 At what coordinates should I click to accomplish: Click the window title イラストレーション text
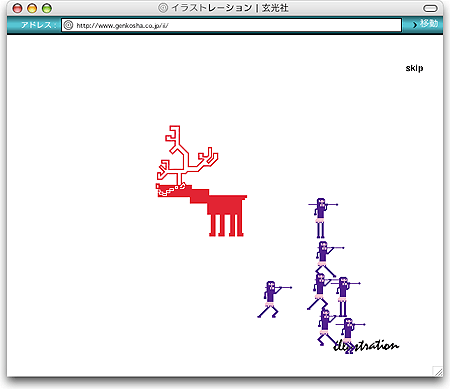211,8
